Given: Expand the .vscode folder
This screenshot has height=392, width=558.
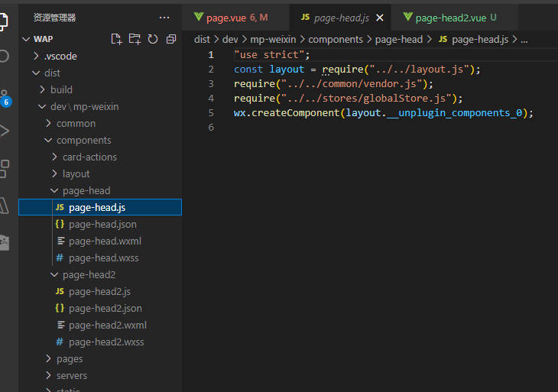Looking at the screenshot, I should click(x=60, y=56).
